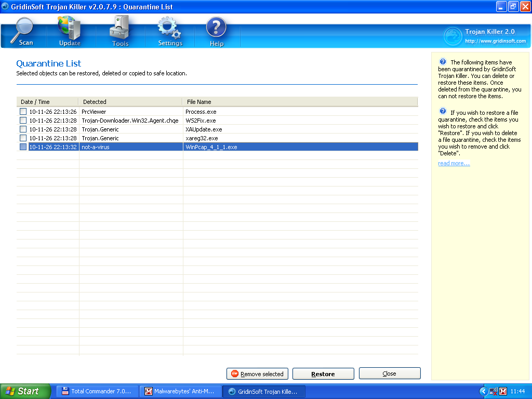Sort by Detected column header

(x=130, y=101)
